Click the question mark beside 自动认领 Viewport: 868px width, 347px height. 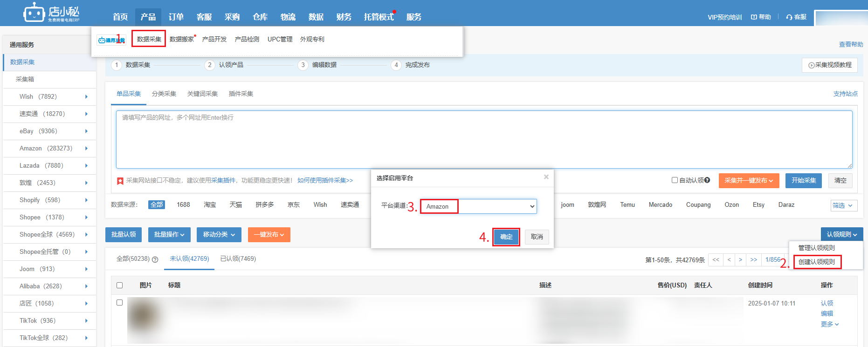[707, 180]
